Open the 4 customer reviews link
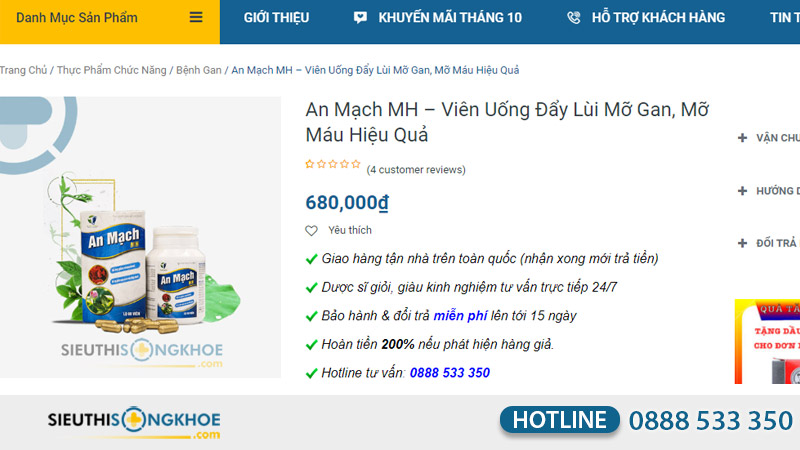Image resolution: width=800 pixels, height=450 pixels. coord(416,169)
